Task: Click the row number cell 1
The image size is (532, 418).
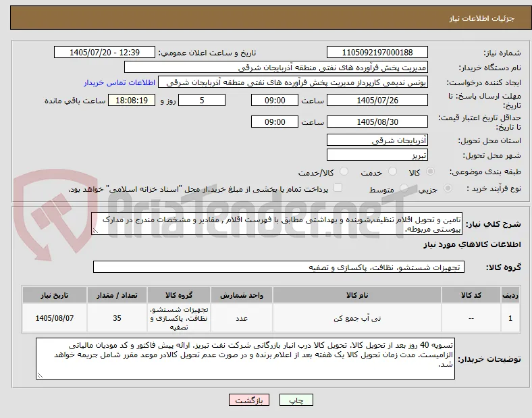Action: pyautogui.click(x=510, y=318)
